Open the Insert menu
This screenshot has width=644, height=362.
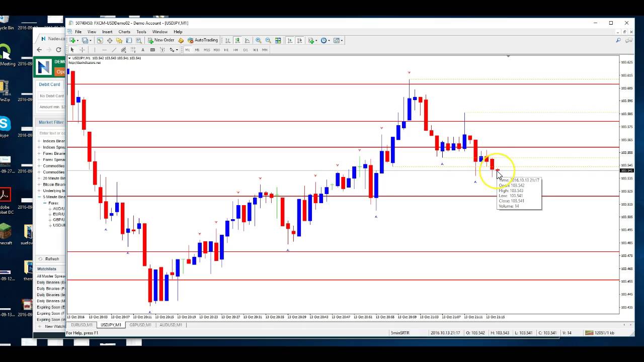107,32
